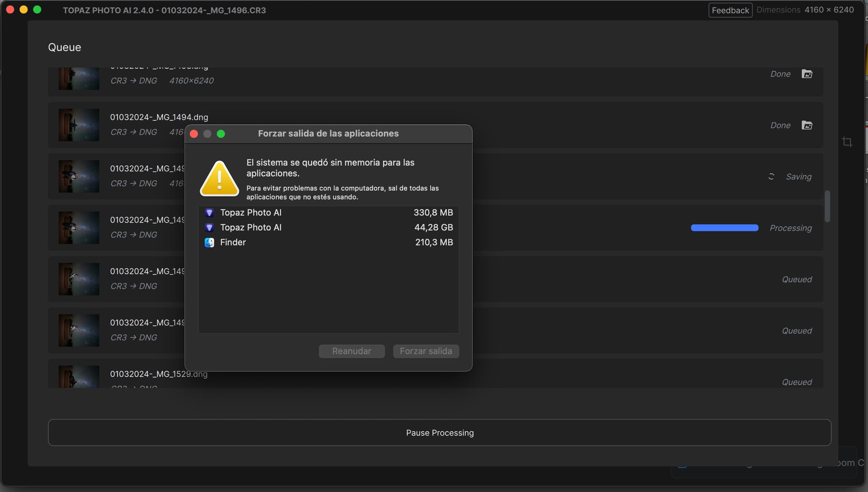
Task: Select the Finder row in the application list
Action: click(328, 242)
